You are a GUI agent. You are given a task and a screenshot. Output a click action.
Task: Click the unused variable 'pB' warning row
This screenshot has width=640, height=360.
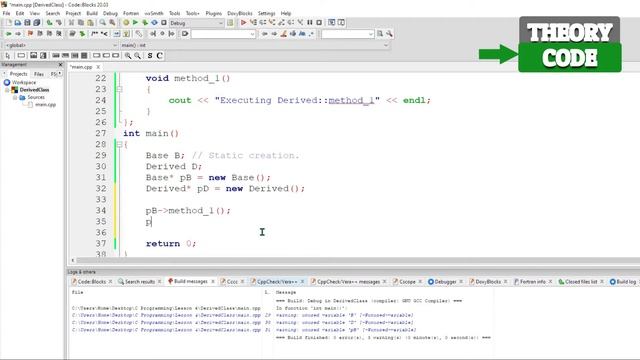point(281,330)
